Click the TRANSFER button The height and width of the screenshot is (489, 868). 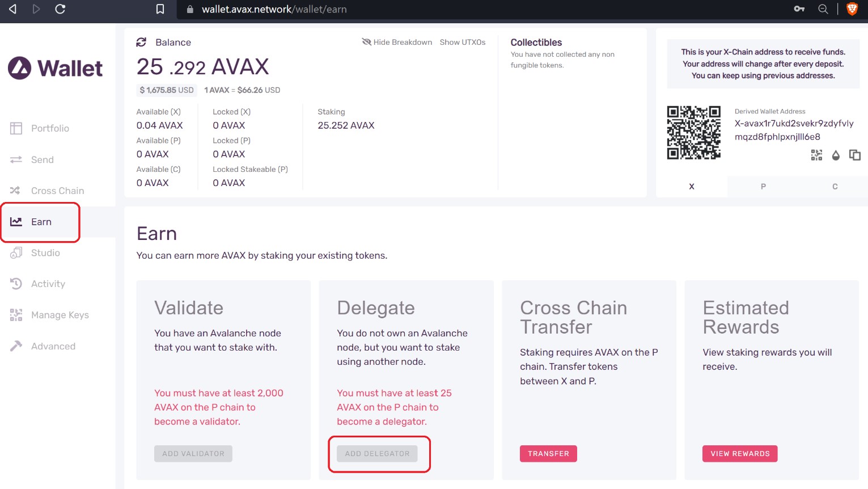click(x=548, y=453)
